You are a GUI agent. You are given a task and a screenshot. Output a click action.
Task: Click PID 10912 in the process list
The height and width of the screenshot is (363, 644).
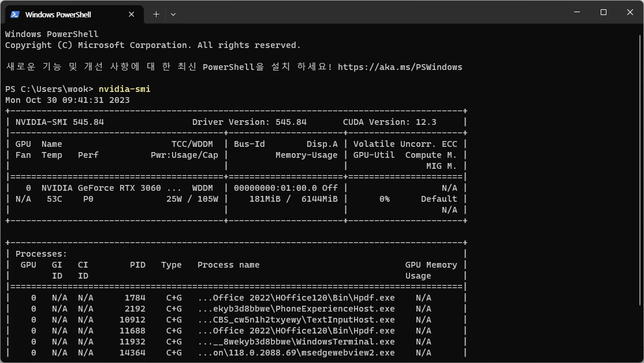point(132,320)
